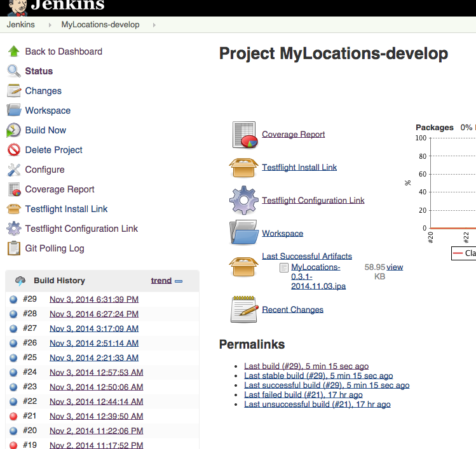Click the large Coverage Report chart icon
Image resolution: width=476 pixels, height=449 pixels.
pyautogui.click(x=245, y=135)
